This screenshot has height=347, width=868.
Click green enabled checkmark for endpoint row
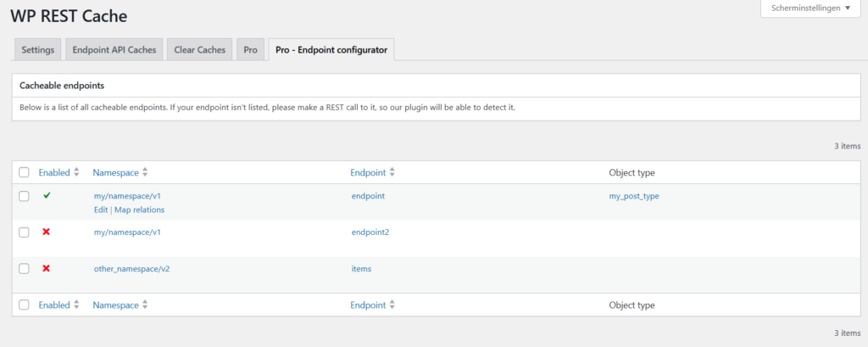pos(47,196)
